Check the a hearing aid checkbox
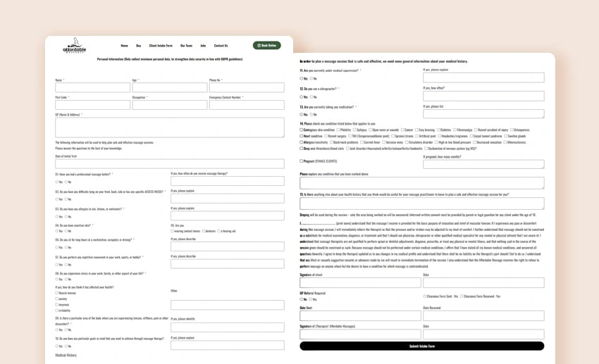This screenshot has height=364, width=599. (x=219, y=231)
